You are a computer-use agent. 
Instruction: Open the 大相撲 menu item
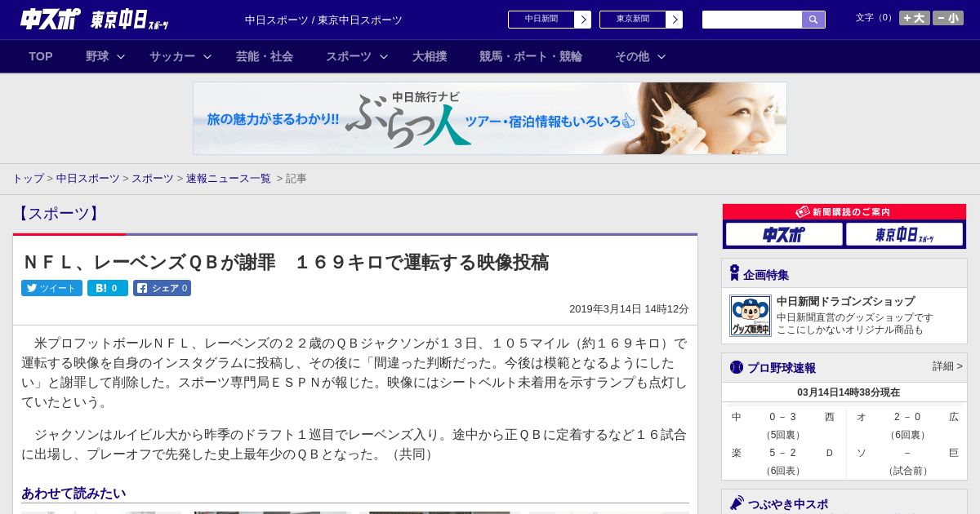pyautogui.click(x=430, y=56)
